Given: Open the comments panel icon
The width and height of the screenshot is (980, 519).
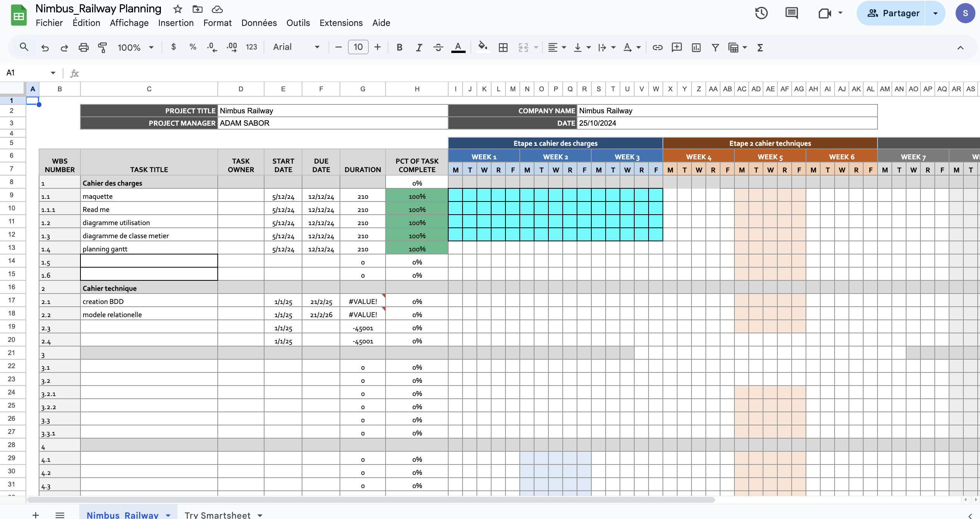Looking at the screenshot, I should (791, 13).
